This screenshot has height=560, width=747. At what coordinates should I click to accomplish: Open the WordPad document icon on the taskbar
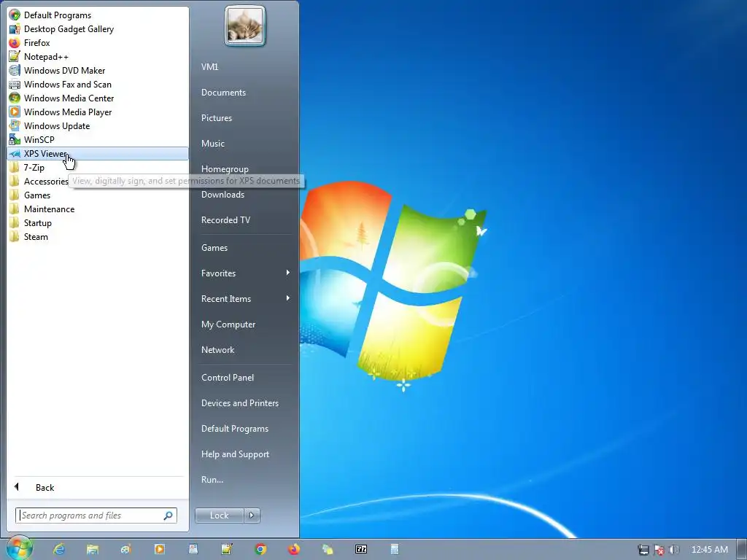tap(193, 549)
